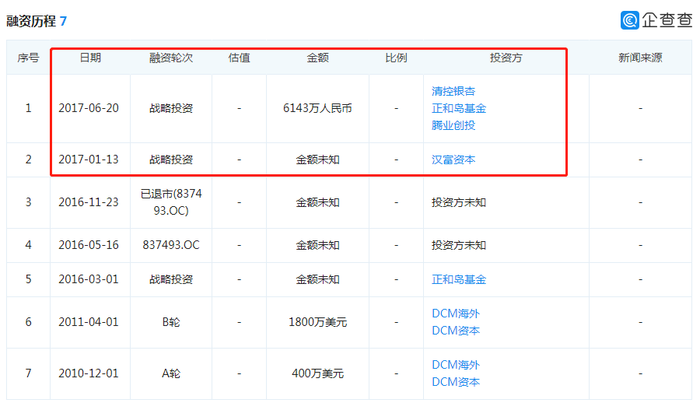Image resolution: width=700 pixels, height=410 pixels.
Task: Open the 汉富资本 investor link
Action: [x=453, y=159]
